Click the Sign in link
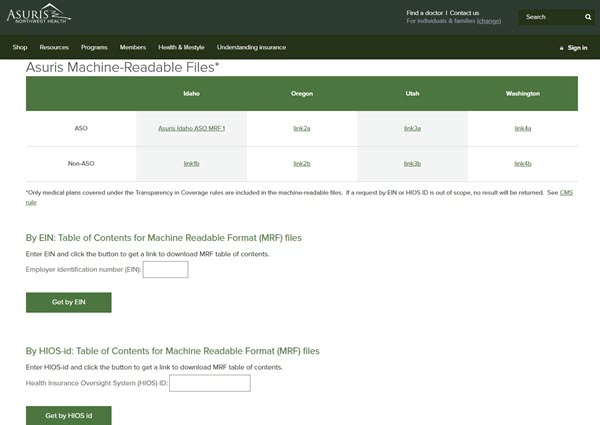The height and width of the screenshot is (425, 600). [x=577, y=48]
